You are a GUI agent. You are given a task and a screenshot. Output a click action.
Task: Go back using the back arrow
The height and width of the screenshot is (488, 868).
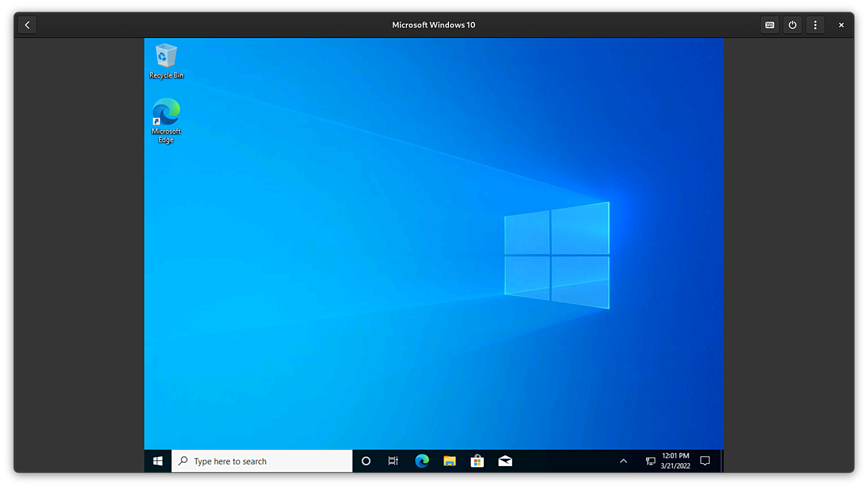[x=27, y=25]
